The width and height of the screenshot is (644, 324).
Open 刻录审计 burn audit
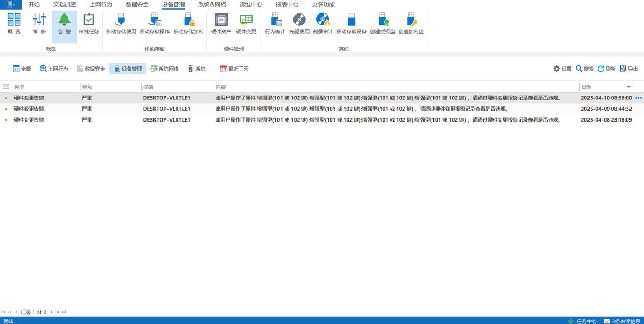pos(323,24)
